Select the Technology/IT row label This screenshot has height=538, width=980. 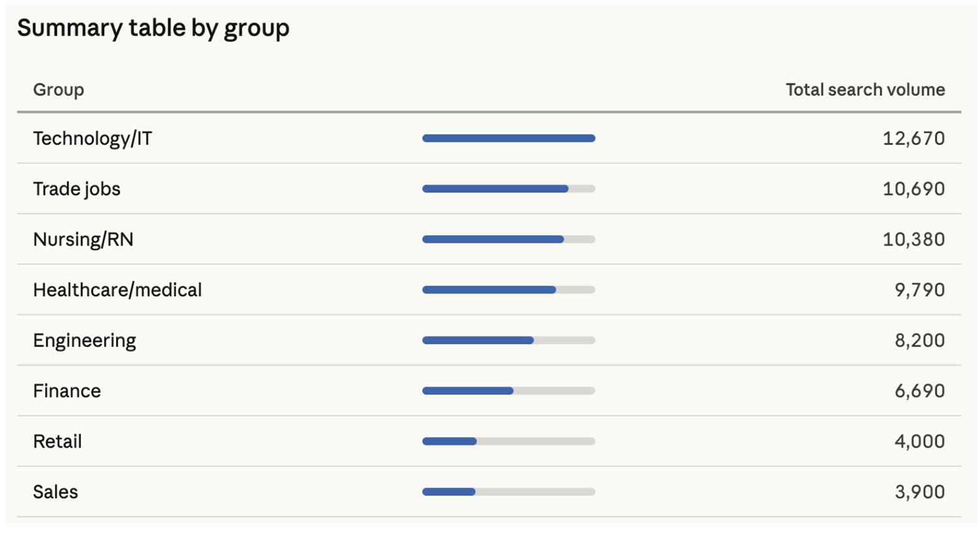(x=92, y=139)
